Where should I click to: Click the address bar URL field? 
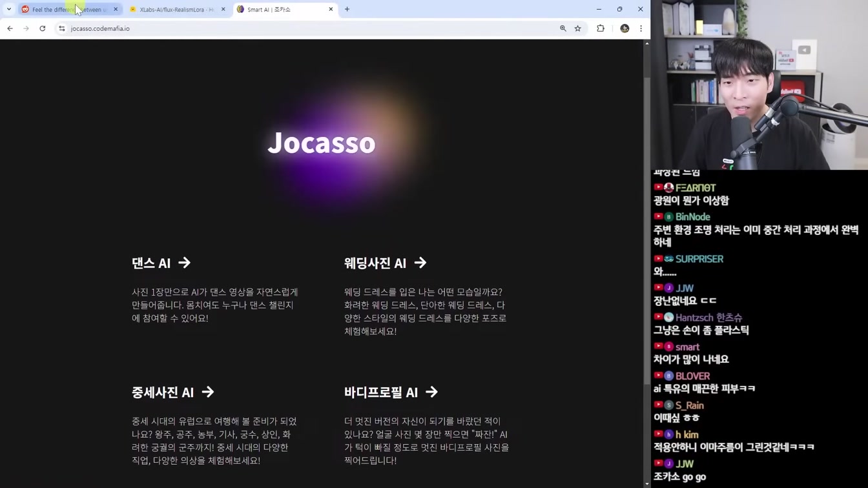tap(310, 28)
